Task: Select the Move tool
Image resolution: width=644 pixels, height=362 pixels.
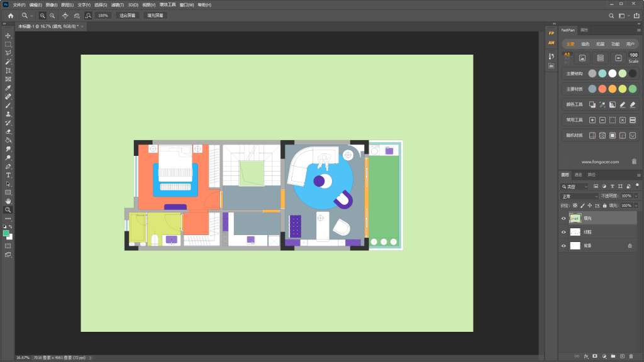Action: (8, 36)
